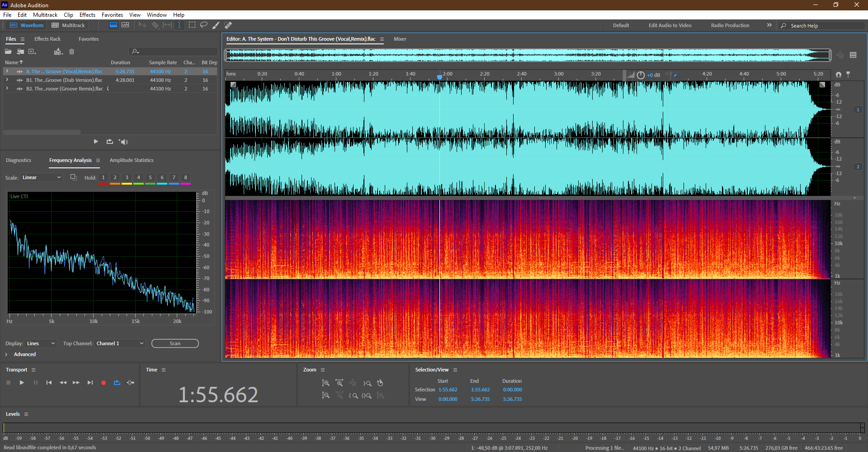
Task: Select the Lasso Selection tool
Action: (204, 25)
